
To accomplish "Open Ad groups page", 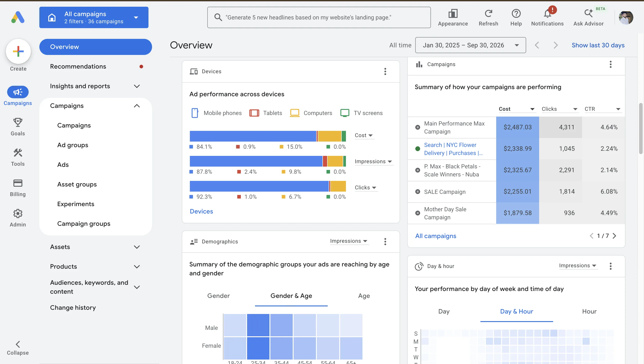I will pyautogui.click(x=73, y=145).
